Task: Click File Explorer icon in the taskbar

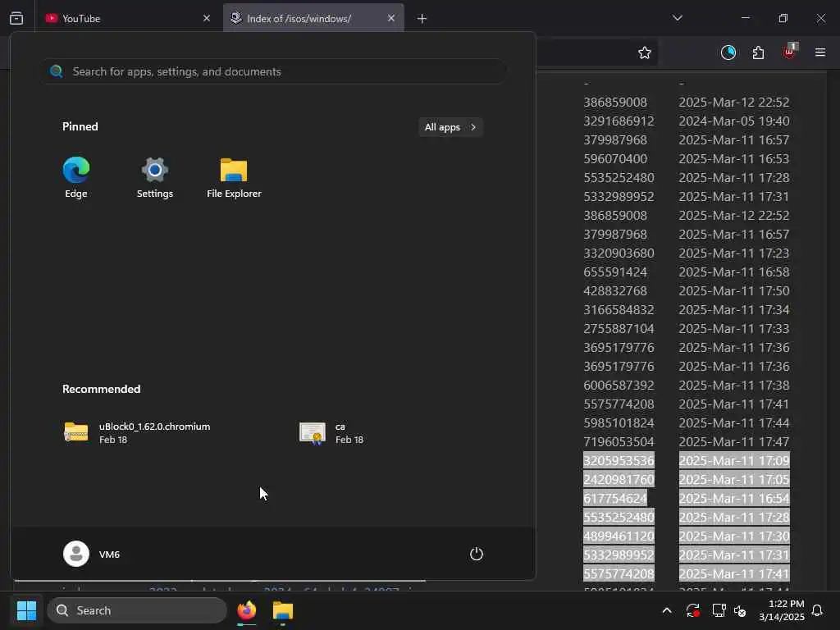Action: (x=283, y=610)
